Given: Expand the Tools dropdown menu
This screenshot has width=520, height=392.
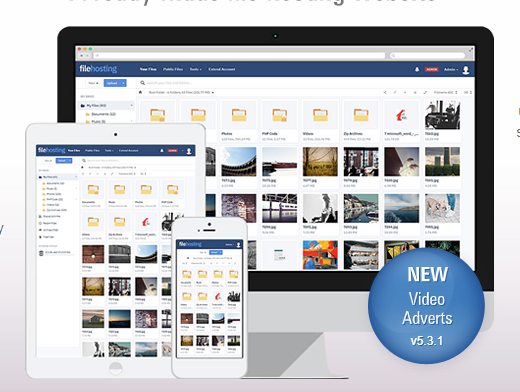Looking at the screenshot, I should pos(195,69).
